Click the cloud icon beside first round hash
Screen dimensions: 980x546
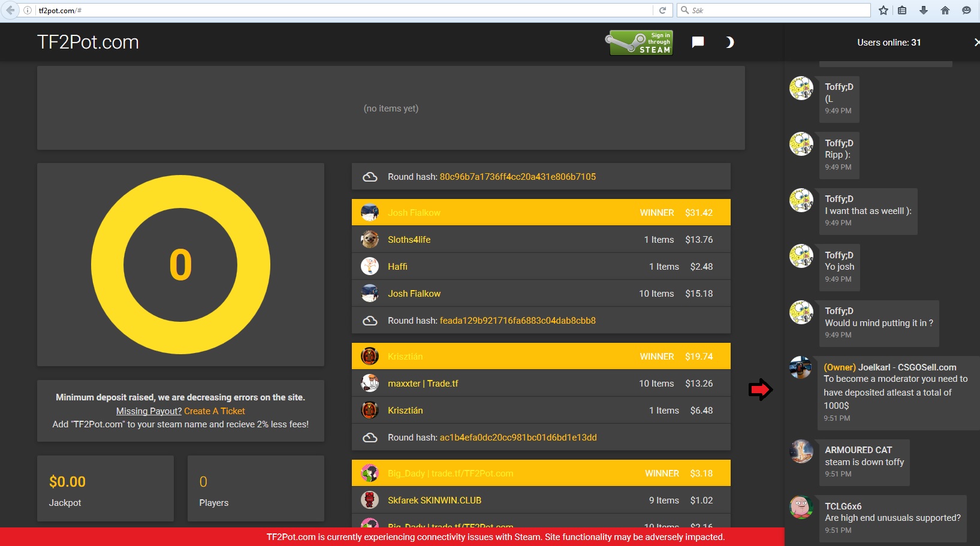370,177
